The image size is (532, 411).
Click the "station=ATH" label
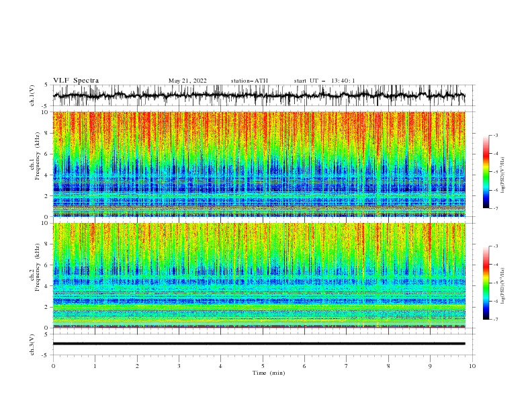(249, 81)
